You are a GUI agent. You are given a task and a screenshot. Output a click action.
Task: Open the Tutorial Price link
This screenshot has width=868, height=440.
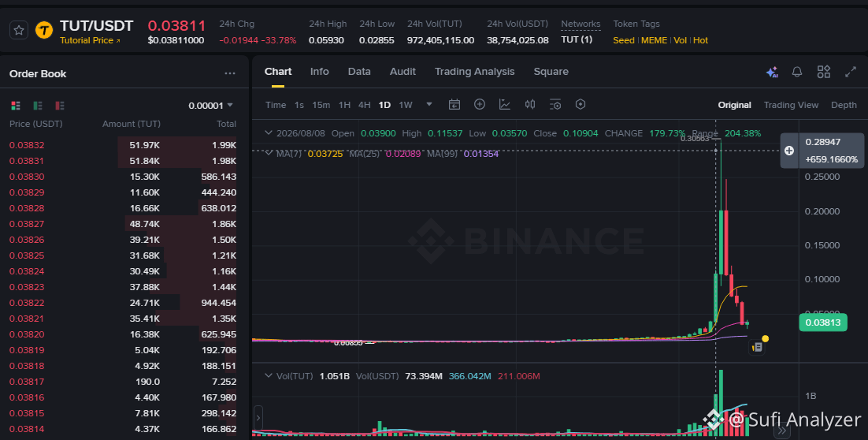click(90, 40)
